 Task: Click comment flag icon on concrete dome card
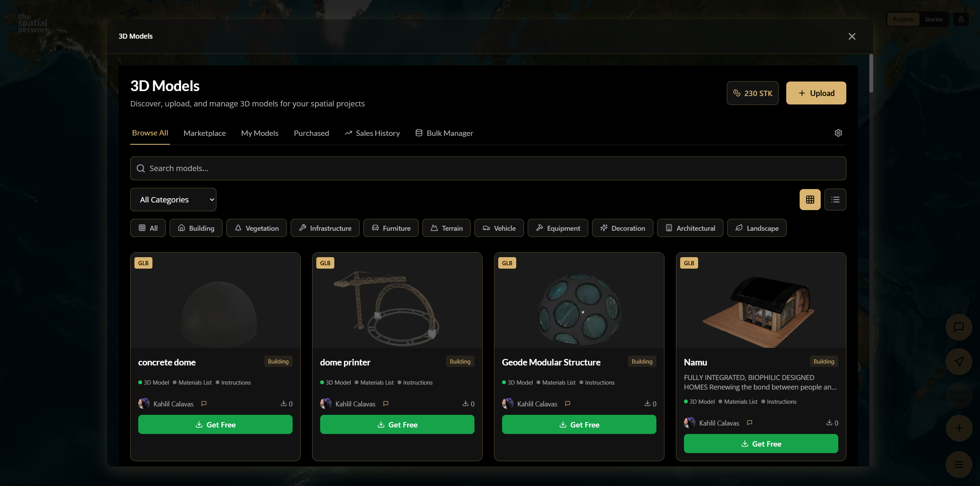[204, 403]
